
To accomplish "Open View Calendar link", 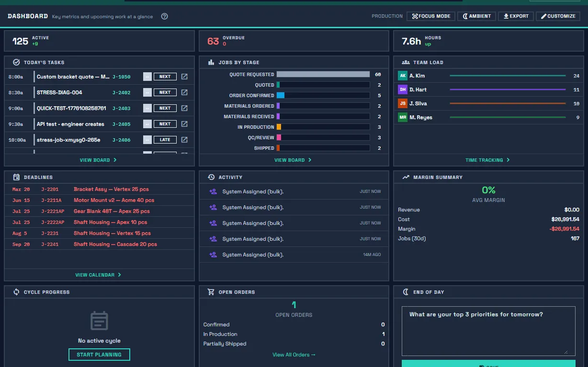I will (x=98, y=275).
